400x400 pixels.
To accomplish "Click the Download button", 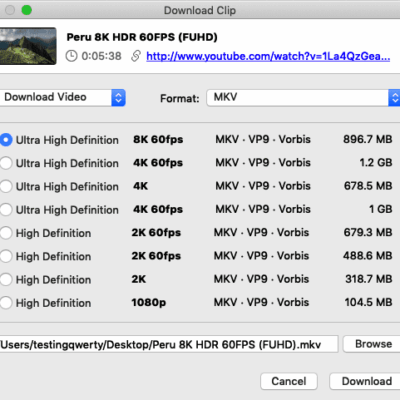I will (365, 381).
